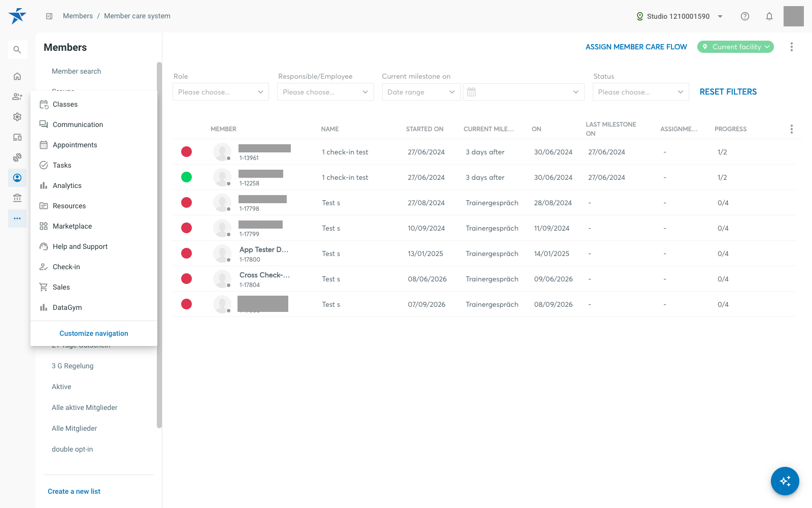Click the three-dots more icon in left rail
The height and width of the screenshot is (508, 812).
[x=17, y=218]
